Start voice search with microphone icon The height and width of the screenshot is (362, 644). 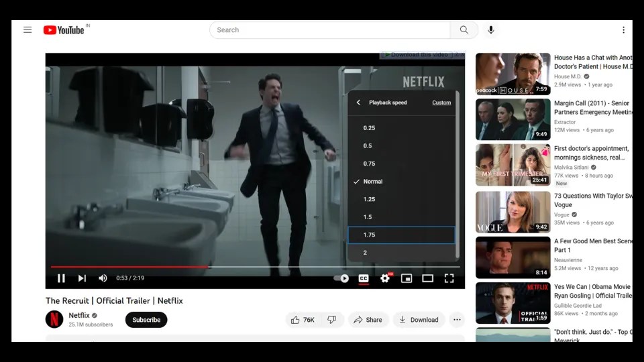pyautogui.click(x=491, y=30)
